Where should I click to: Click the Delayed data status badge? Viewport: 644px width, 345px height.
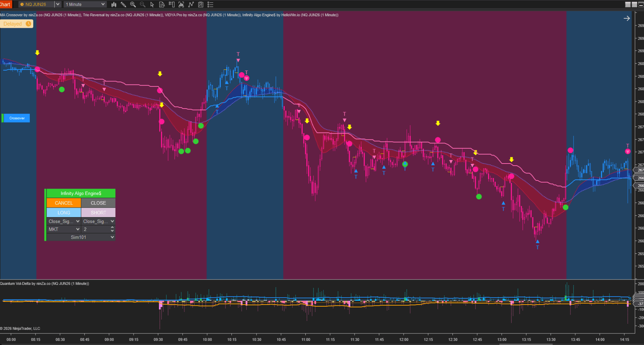tap(17, 24)
